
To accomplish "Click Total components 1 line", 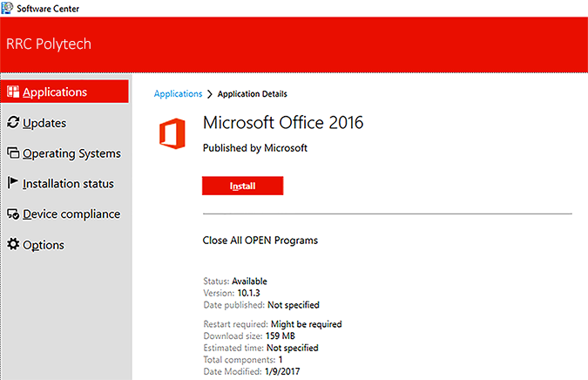I will point(243,360).
